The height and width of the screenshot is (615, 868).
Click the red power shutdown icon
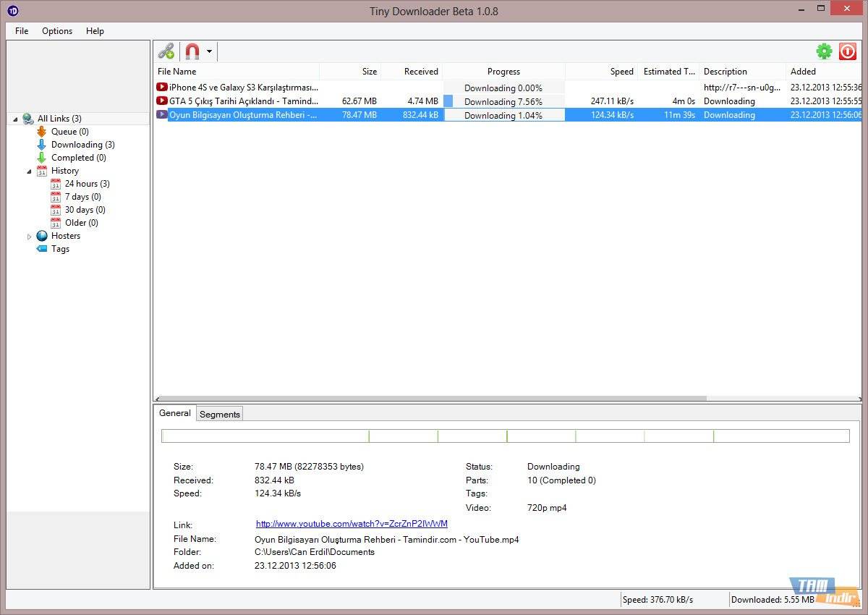[x=847, y=51]
